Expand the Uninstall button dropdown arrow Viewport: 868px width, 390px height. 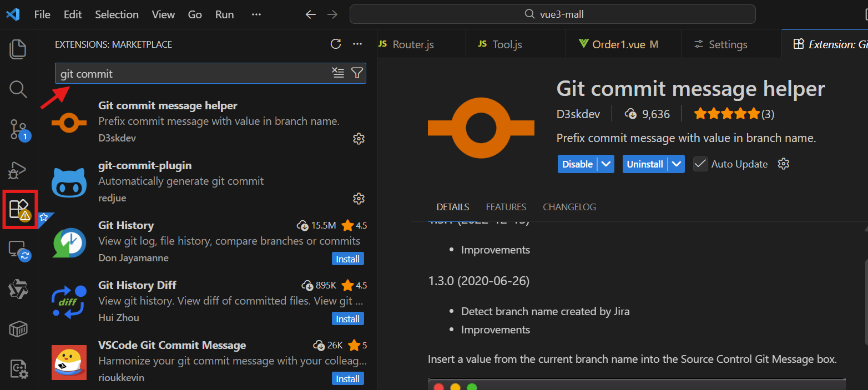(x=677, y=164)
